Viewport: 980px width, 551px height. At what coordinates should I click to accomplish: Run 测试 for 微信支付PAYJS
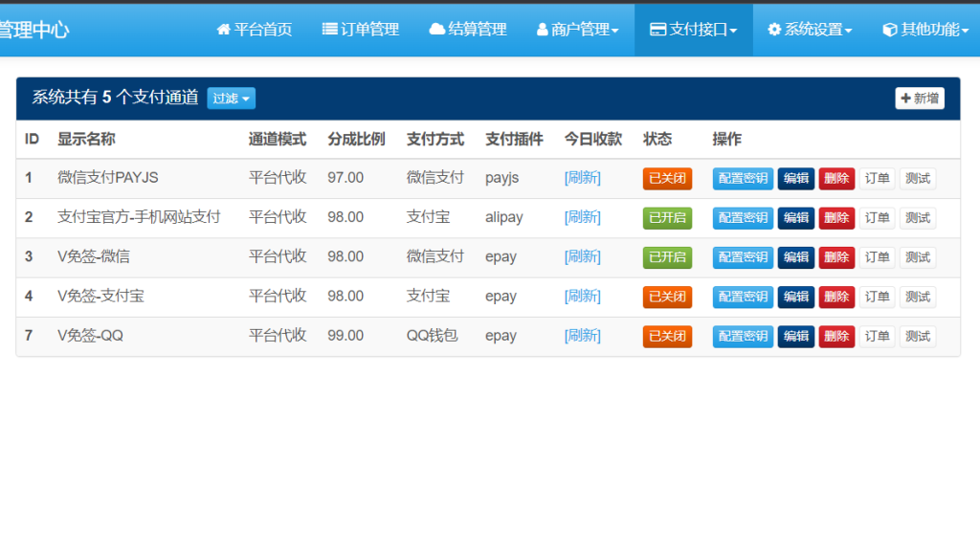coord(918,179)
